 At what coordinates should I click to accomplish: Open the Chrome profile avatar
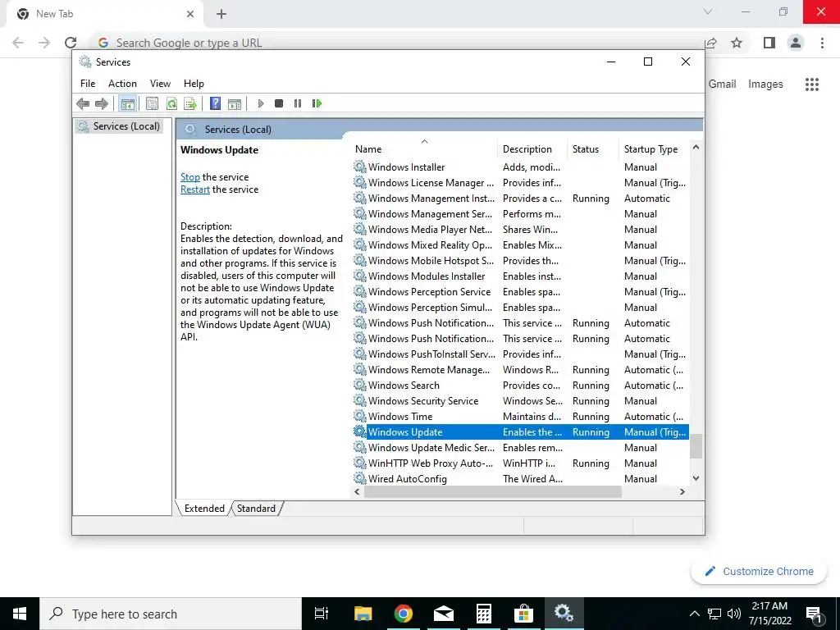click(796, 43)
